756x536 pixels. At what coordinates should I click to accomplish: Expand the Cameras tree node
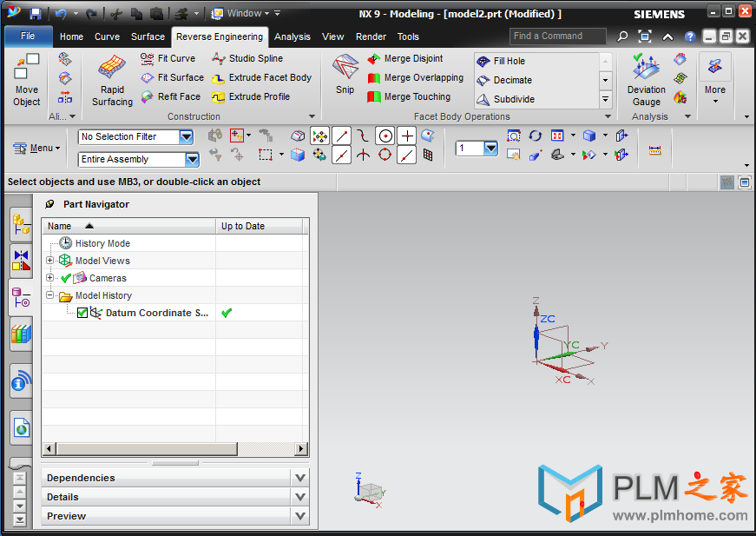pos(49,278)
